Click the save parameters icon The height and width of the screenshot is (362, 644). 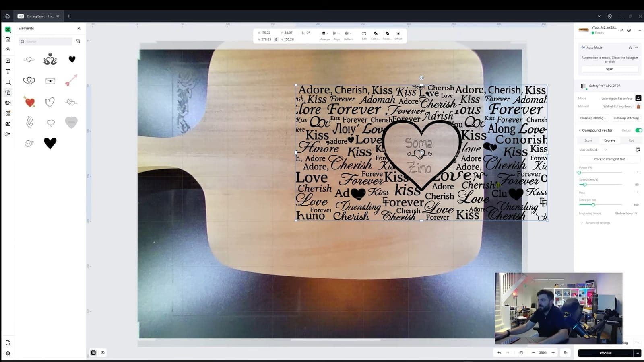coord(638,150)
